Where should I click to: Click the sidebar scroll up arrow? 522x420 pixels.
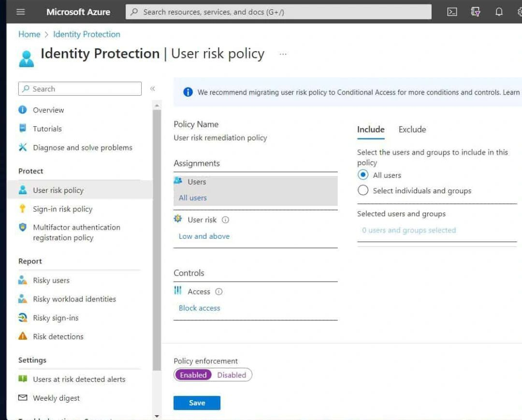(x=157, y=105)
